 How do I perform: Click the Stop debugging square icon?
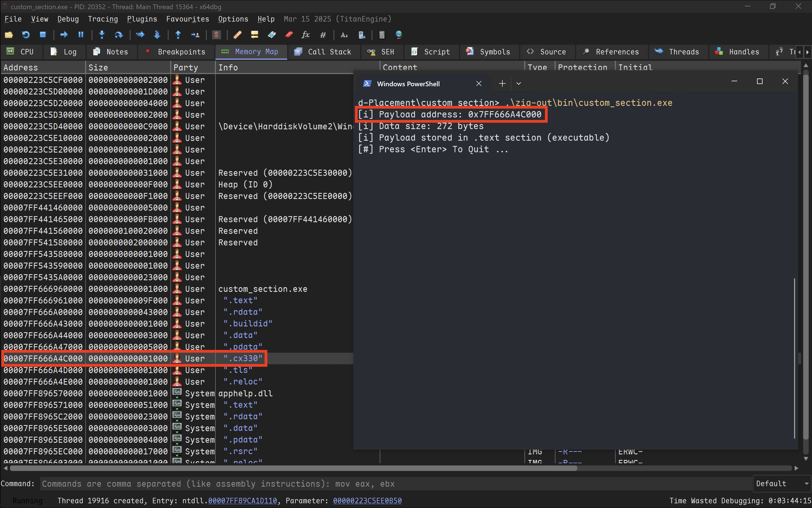pos(43,35)
